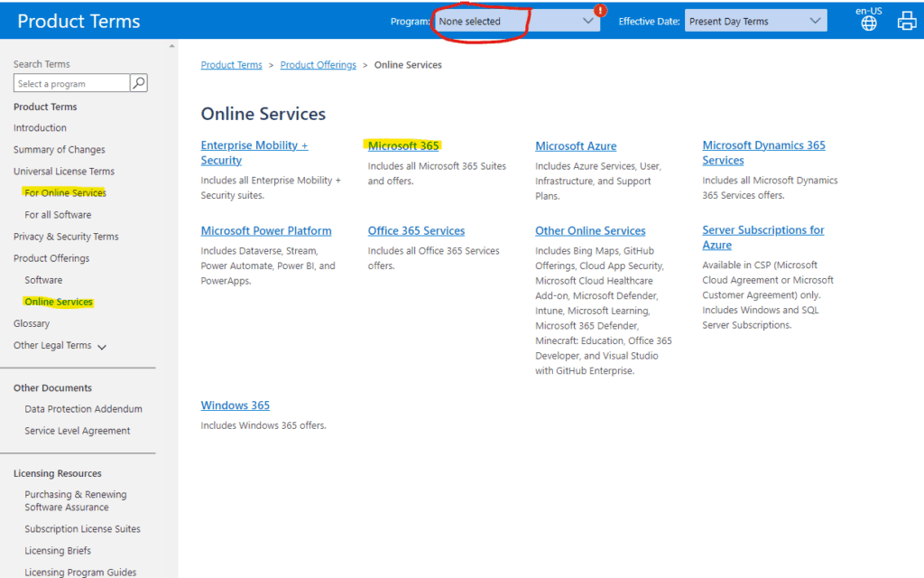The height and width of the screenshot is (578, 924).
Task: Open Other Online Services link
Action: pos(590,230)
